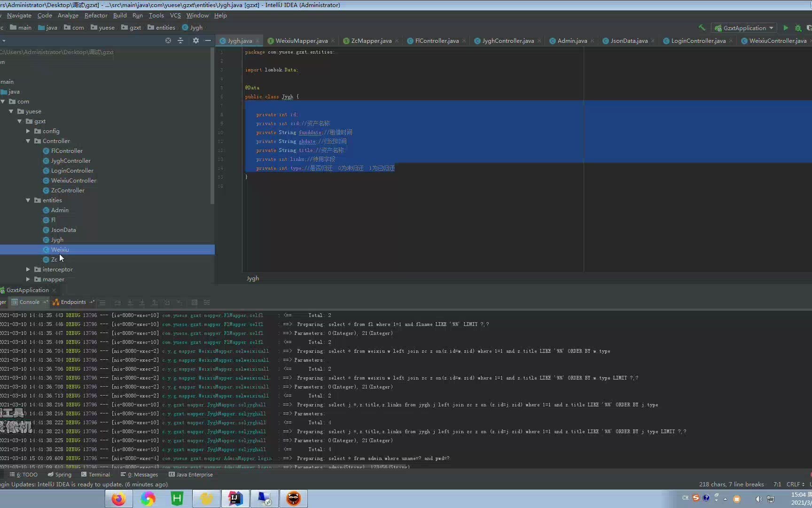Image resolution: width=812 pixels, height=508 pixels.
Task: Click the CRLF line-separator indicator in status bar
Action: [794, 484]
